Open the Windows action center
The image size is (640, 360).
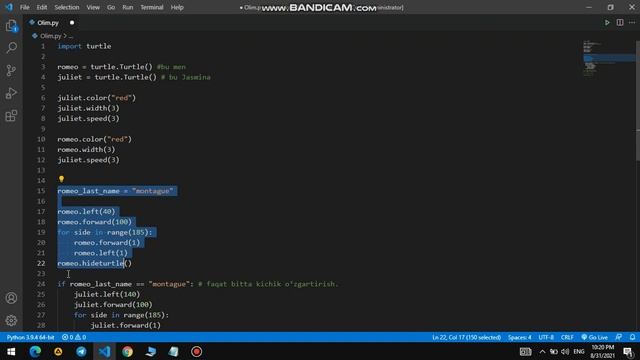(x=628, y=351)
